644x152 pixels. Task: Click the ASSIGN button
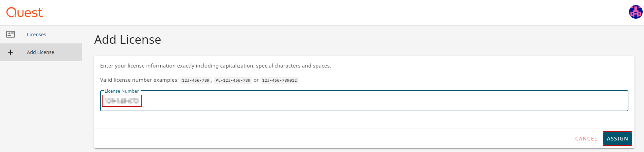[x=617, y=138]
